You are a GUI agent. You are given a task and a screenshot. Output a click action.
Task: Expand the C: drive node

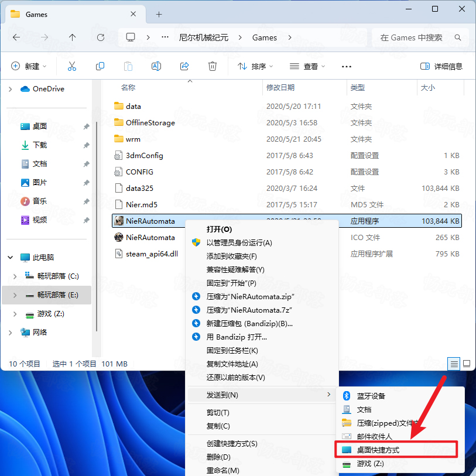pyautogui.click(x=15, y=276)
